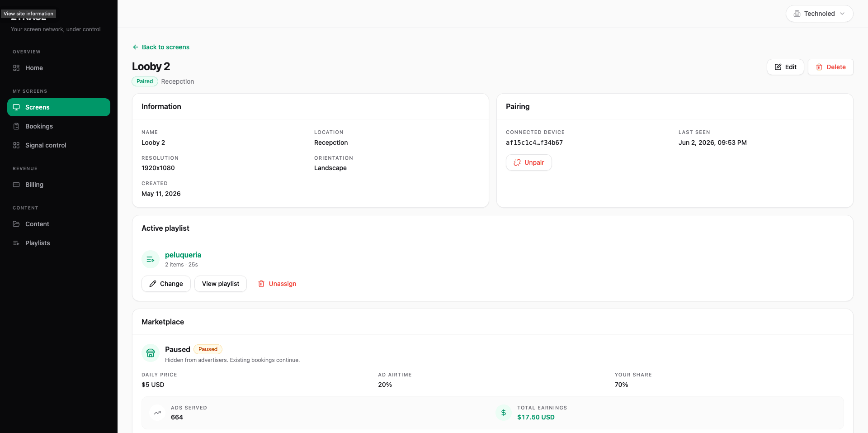
Task: Click the orange Paused status badge
Action: coord(208,349)
